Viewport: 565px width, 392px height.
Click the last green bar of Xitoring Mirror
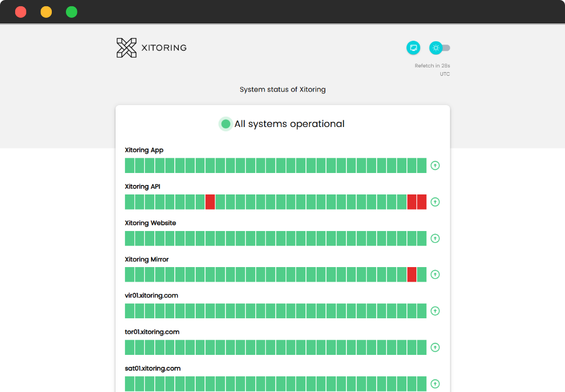[422, 274]
